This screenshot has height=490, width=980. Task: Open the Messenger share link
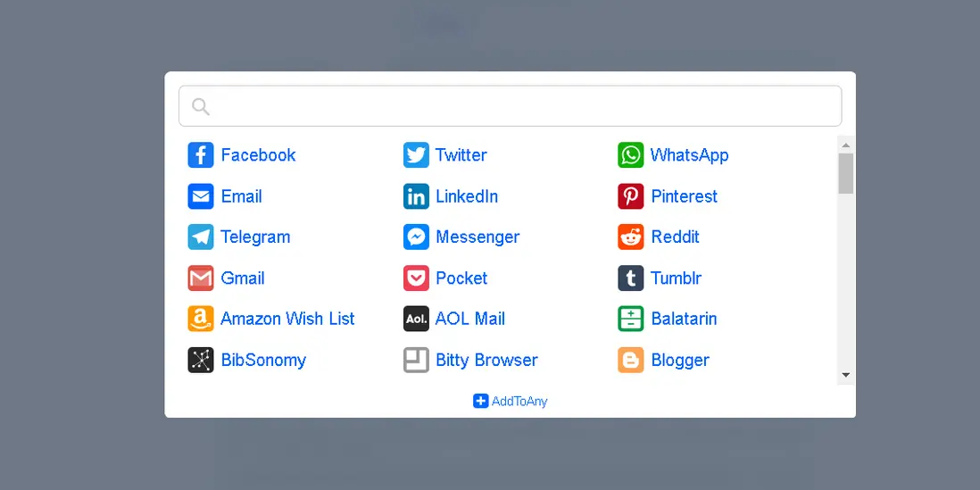click(x=478, y=237)
